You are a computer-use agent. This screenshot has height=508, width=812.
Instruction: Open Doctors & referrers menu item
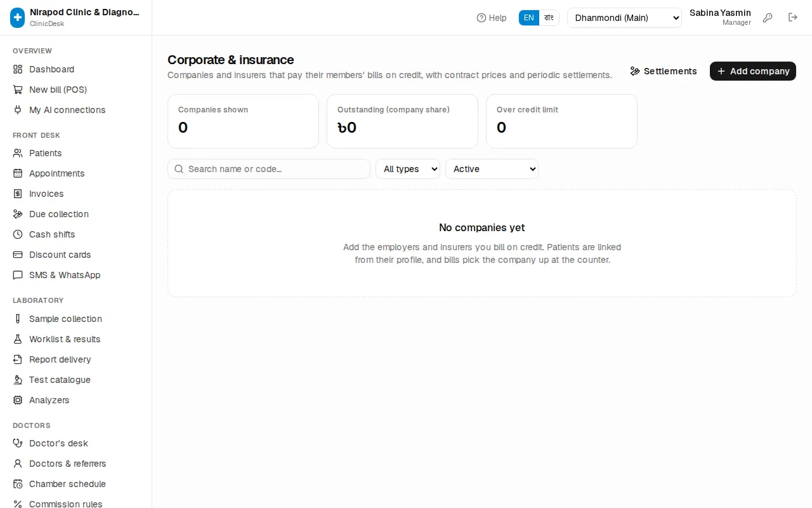pyautogui.click(x=76, y=464)
